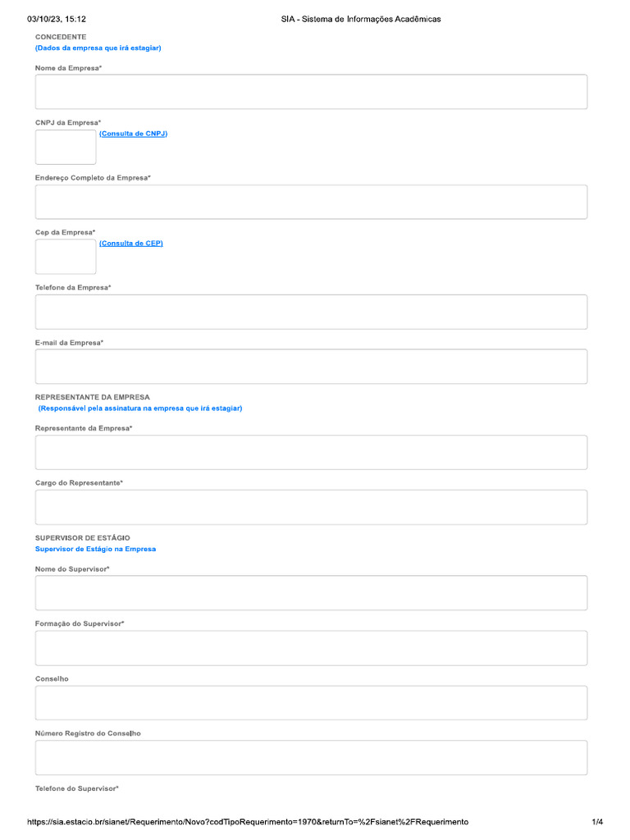The width and height of the screenshot is (630, 840).
Task: Click the Telefone do Supervisor label
Action: pos(77,788)
